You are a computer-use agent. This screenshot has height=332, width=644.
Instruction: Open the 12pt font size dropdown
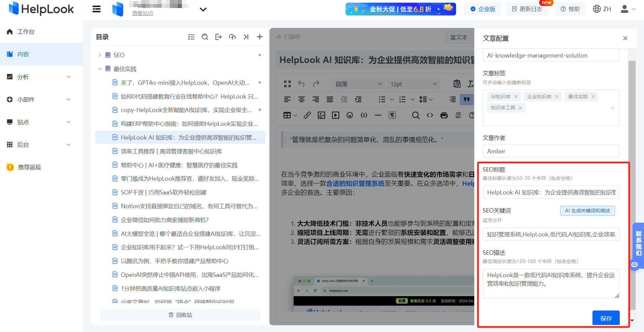413,84
